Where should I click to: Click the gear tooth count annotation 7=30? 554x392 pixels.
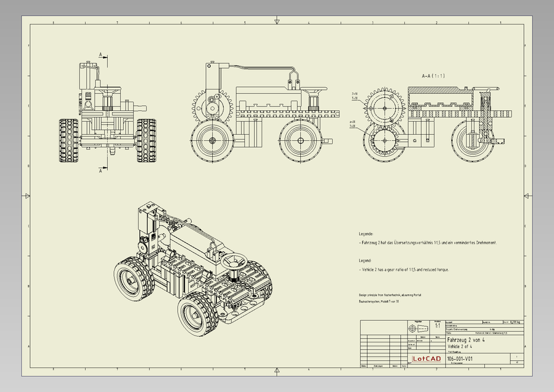pyautogui.click(x=354, y=93)
